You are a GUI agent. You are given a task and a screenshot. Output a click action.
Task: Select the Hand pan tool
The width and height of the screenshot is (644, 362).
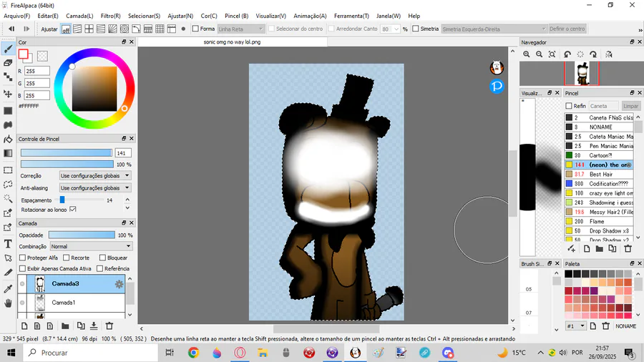point(8,303)
